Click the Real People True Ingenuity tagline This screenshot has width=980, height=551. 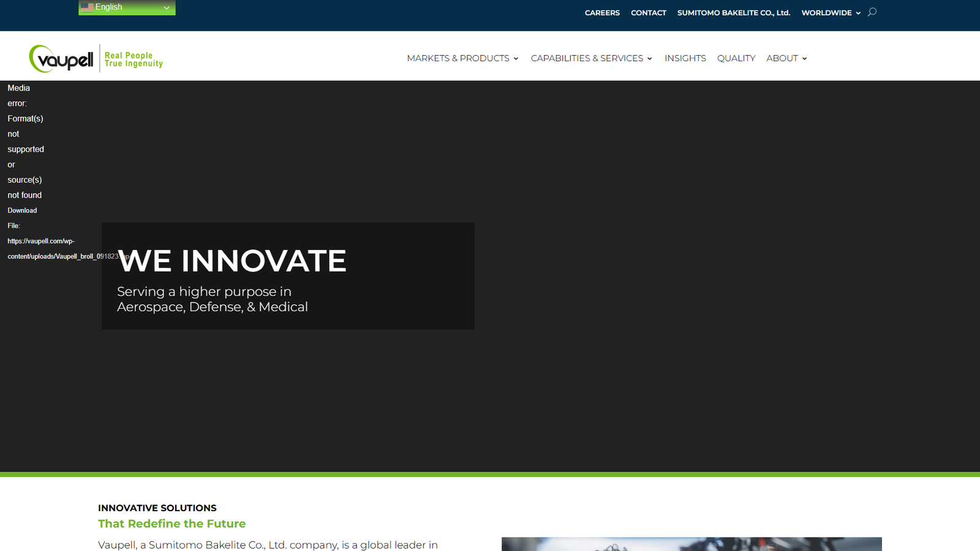point(134,59)
